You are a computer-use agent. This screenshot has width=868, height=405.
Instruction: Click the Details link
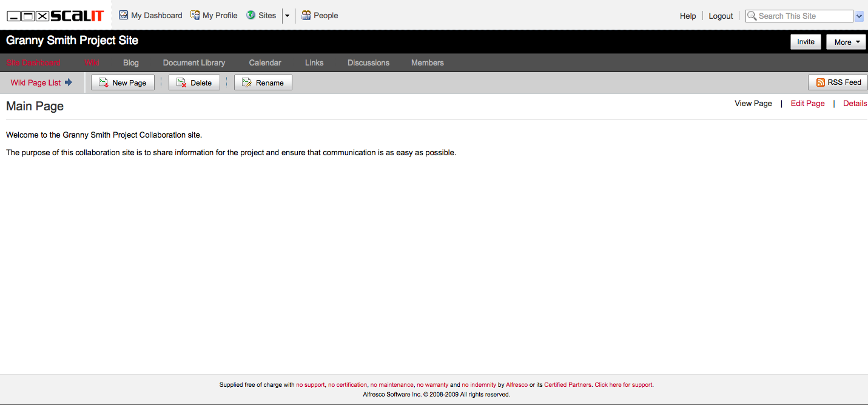point(855,103)
